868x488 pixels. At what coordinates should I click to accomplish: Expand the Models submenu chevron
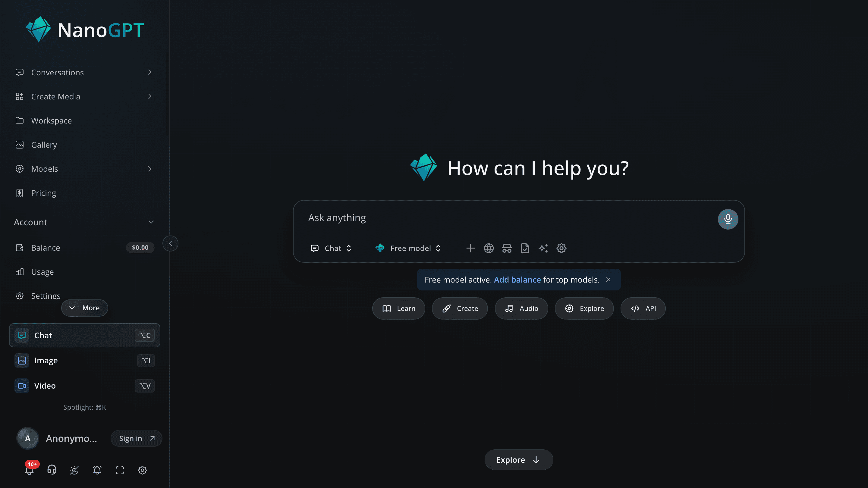click(x=149, y=168)
